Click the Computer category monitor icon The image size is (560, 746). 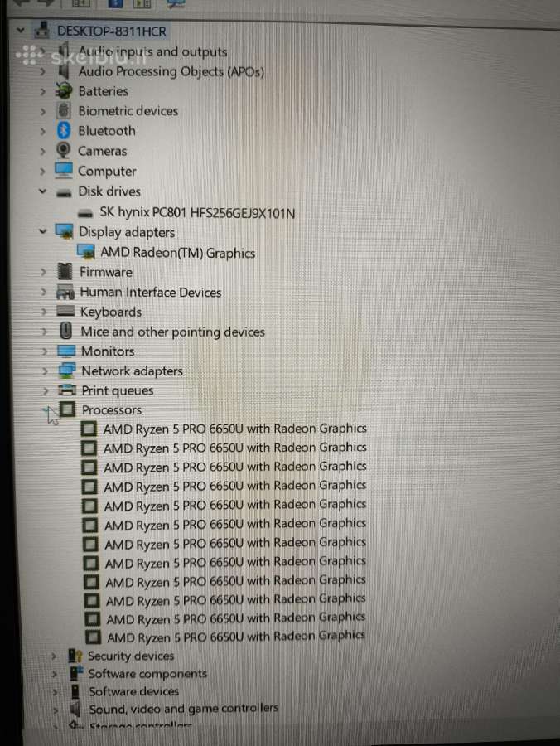(64, 171)
